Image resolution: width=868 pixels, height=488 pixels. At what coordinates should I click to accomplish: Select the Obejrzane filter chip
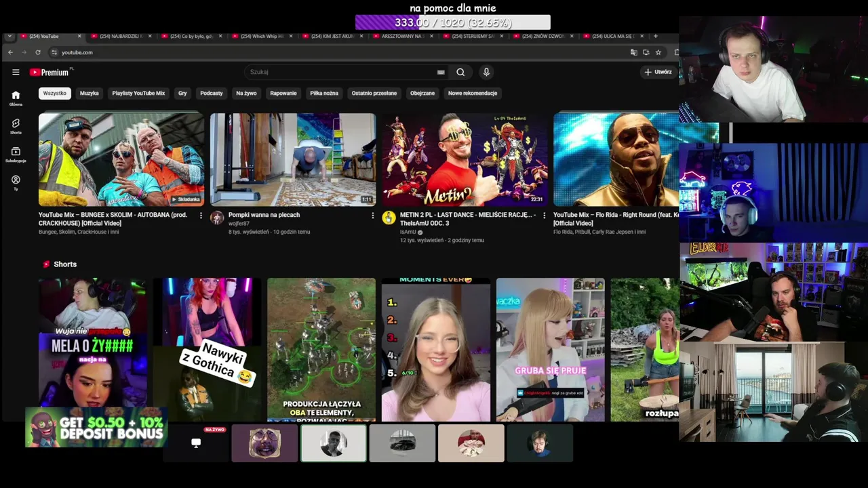pos(422,93)
